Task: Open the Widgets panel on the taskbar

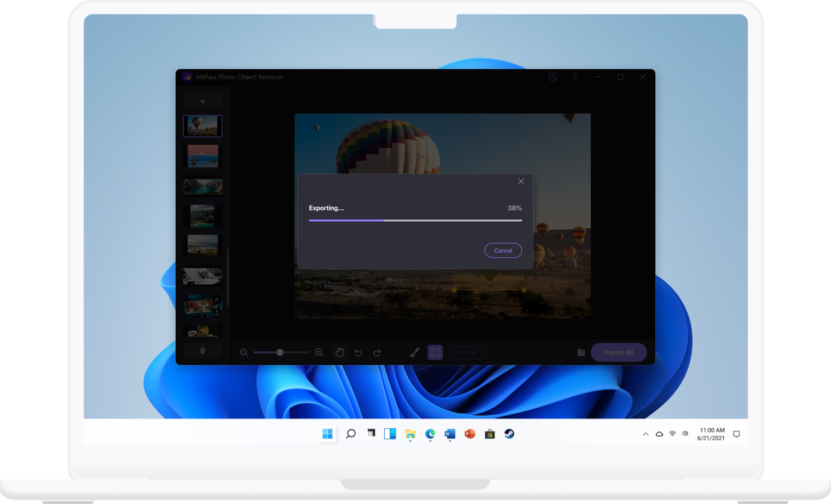Action: pyautogui.click(x=390, y=434)
